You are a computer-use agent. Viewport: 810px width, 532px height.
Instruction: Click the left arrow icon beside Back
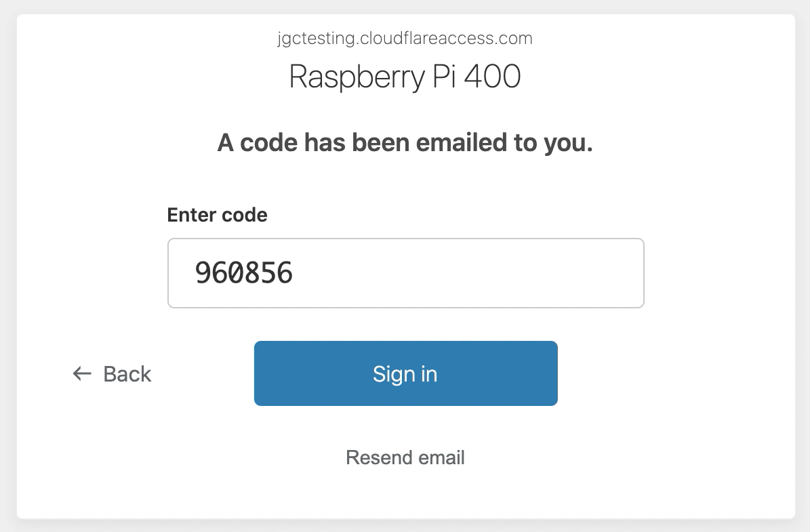(x=82, y=373)
